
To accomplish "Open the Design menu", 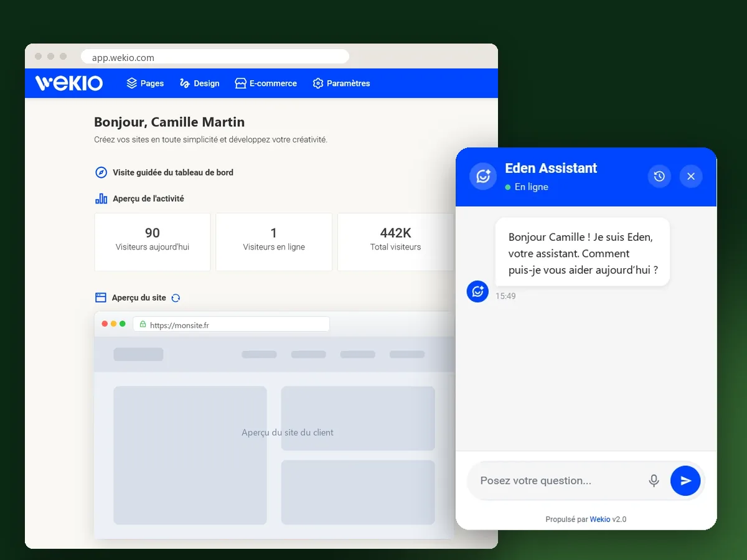I will (x=199, y=83).
